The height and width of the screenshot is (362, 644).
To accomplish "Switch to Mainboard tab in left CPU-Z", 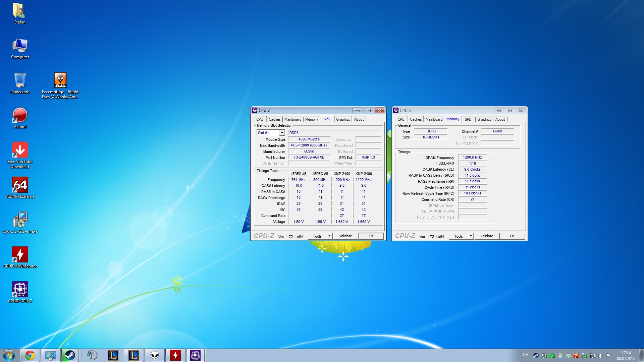I will pos(292,119).
